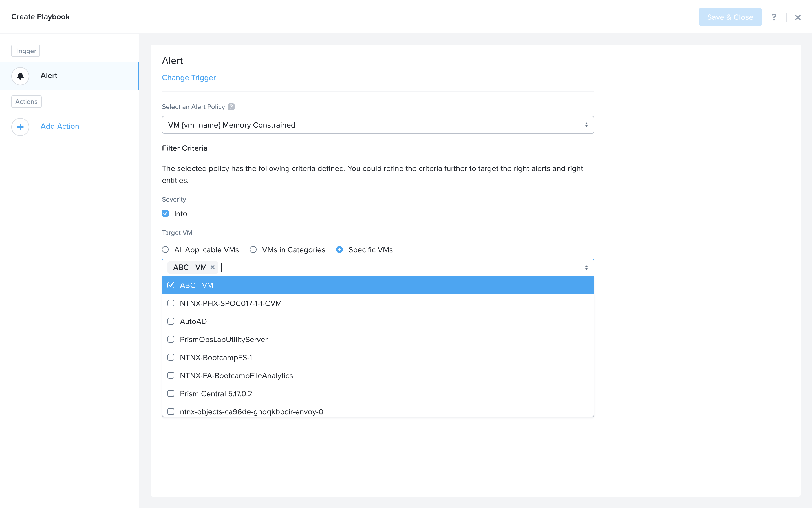Click the Severity label
The image size is (812, 508).
click(x=173, y=199)
